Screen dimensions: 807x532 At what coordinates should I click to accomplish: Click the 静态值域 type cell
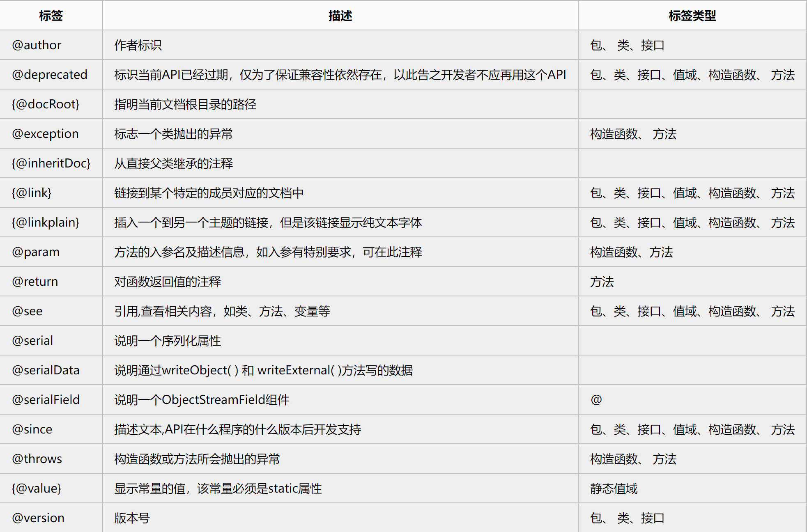(x=614, y=488)
